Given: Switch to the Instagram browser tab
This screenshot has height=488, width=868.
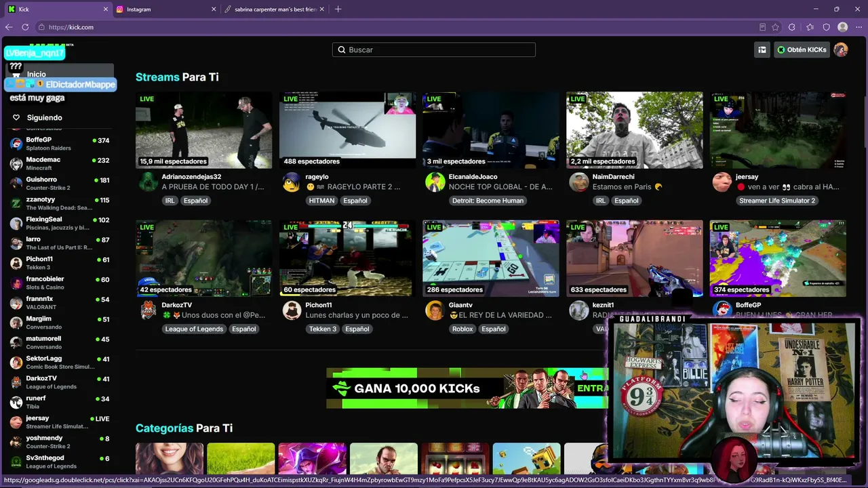Looking at the screenshot, I should [166, 9].
